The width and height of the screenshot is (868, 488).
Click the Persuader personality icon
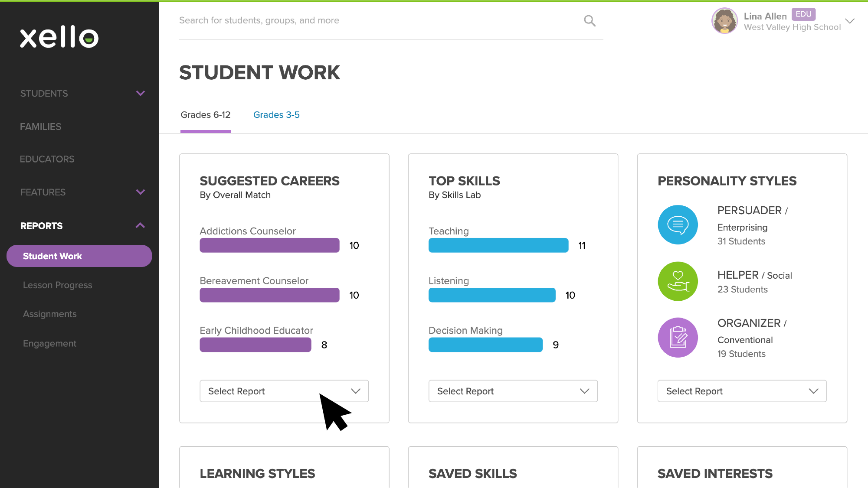click(678, 224)
